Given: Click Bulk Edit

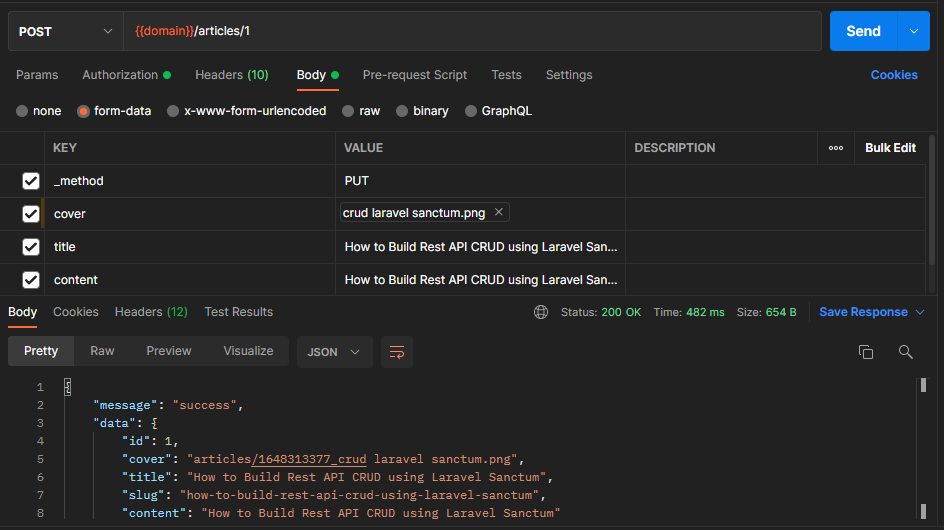Looking at the screenshot, I should pos(890,148).
